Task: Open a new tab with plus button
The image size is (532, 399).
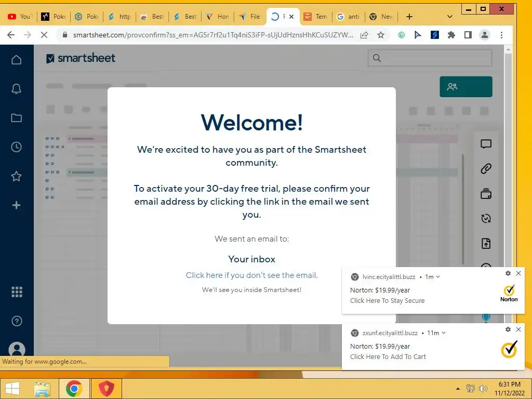Action: pyautogui.click(x=409, y=17)
